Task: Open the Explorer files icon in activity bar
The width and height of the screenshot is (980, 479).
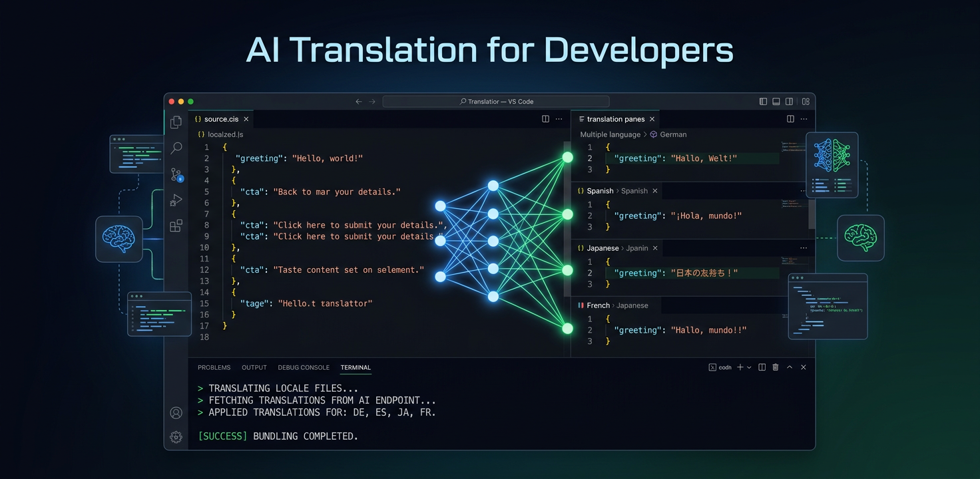Action: click(x=176, y=122)
